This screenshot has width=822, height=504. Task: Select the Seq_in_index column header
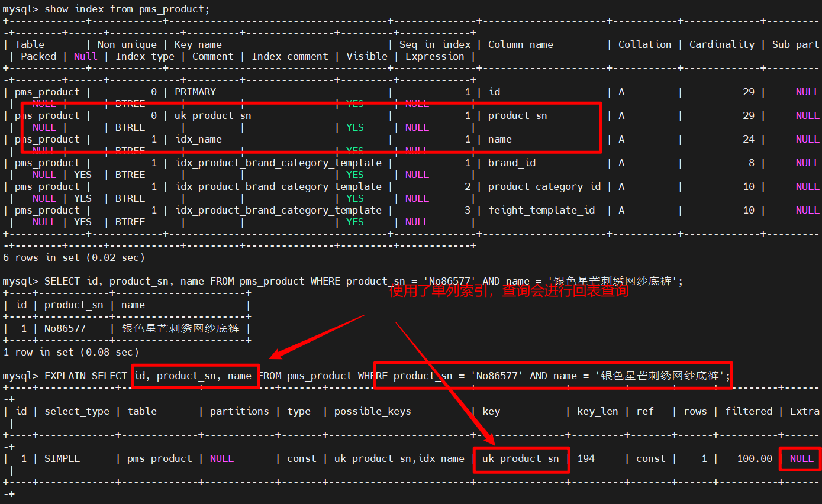tap(435, 45)
